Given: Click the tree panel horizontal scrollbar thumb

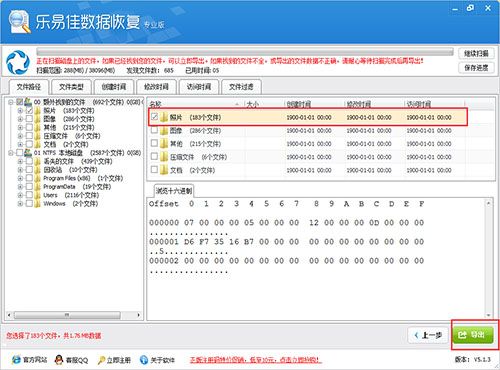Looking at the screenshot, I should click(x=67, y=315).
